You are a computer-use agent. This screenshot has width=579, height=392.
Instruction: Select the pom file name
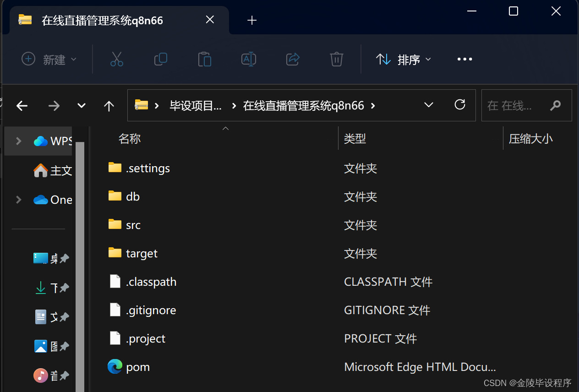(x=138, y=367)
